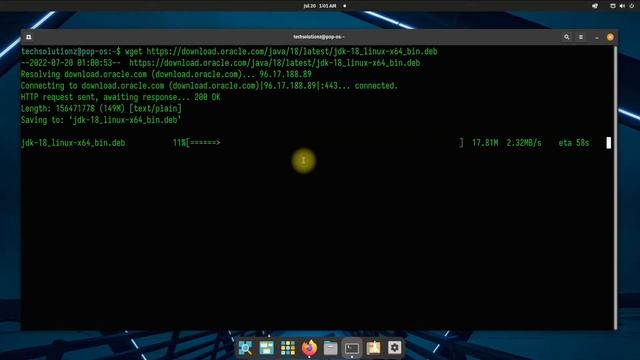Click the 'eta 58s' text
This screenshot has width=640, height=360.
click(x=574, y=143)
